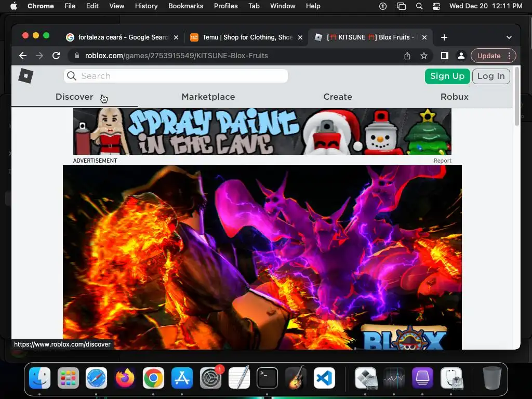Bookmark this page with the star icon
The image size is (532, 399).
424,56
